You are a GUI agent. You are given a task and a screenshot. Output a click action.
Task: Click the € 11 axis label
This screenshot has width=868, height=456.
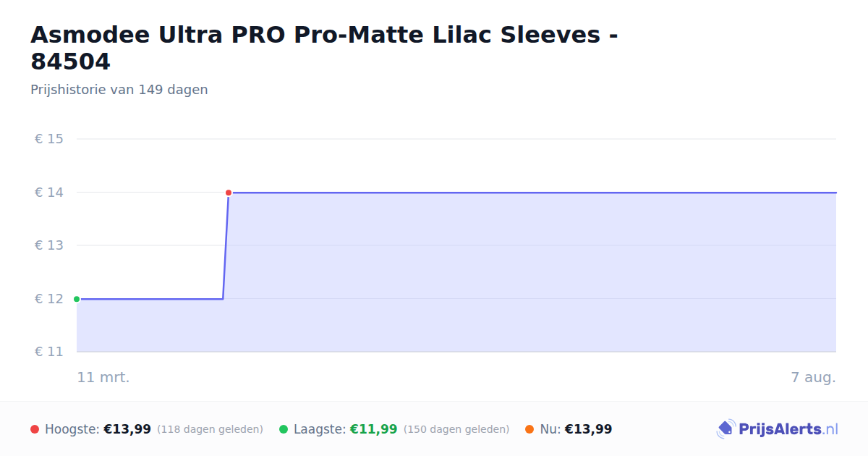[49, 352]
